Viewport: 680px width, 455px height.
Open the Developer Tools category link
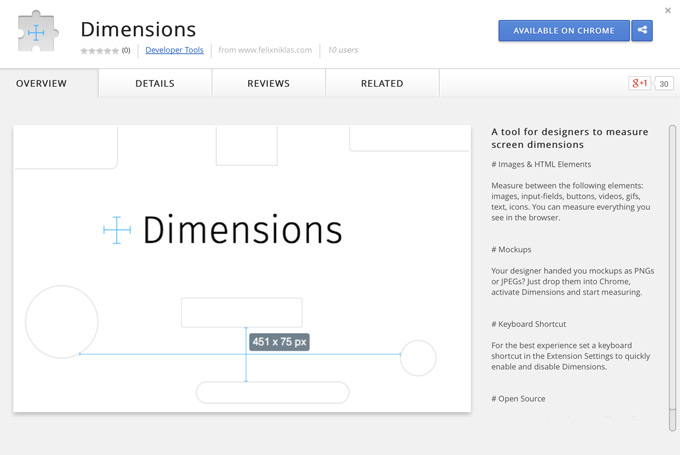tap(174, 50)
